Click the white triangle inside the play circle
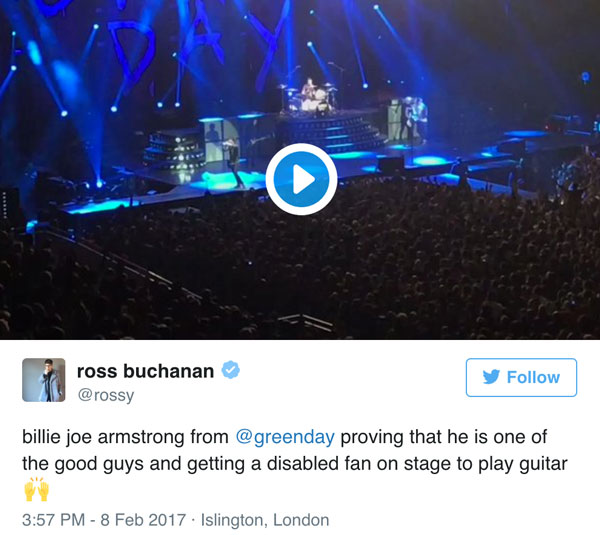This screenshot has width=600, height=535. click(303, 179)
